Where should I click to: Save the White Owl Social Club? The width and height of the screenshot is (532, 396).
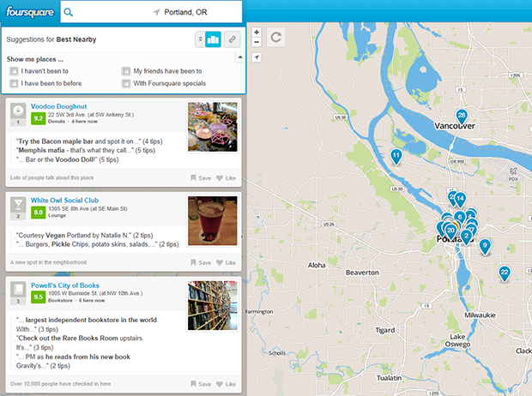(x=201, y=263)
